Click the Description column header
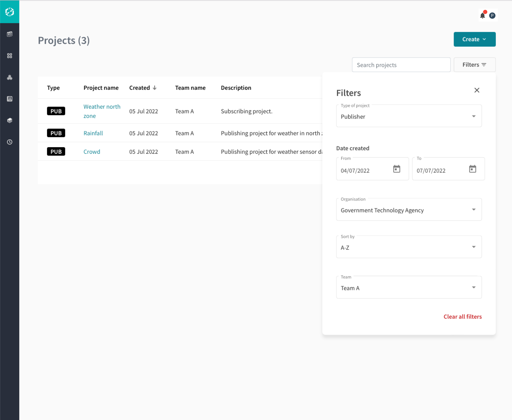 point(236,88)
